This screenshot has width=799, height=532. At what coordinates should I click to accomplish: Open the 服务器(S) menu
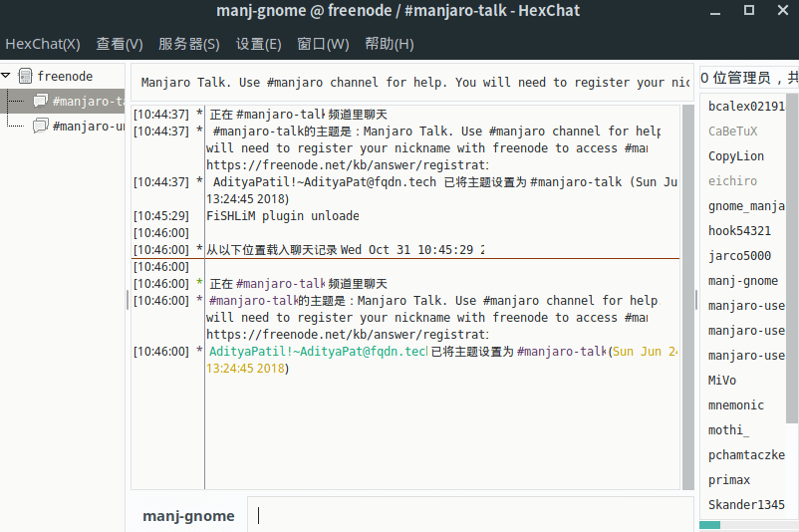[x=188, y=44]
